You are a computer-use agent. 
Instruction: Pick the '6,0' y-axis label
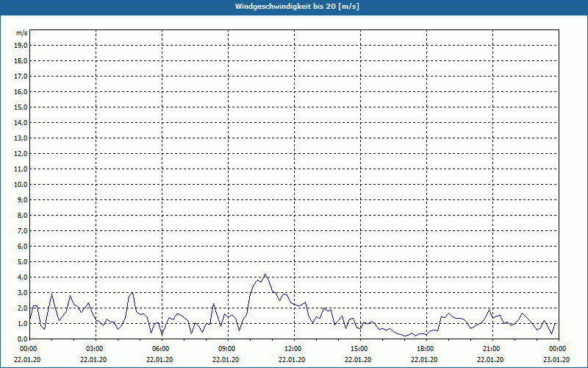(x=23, y=247)
